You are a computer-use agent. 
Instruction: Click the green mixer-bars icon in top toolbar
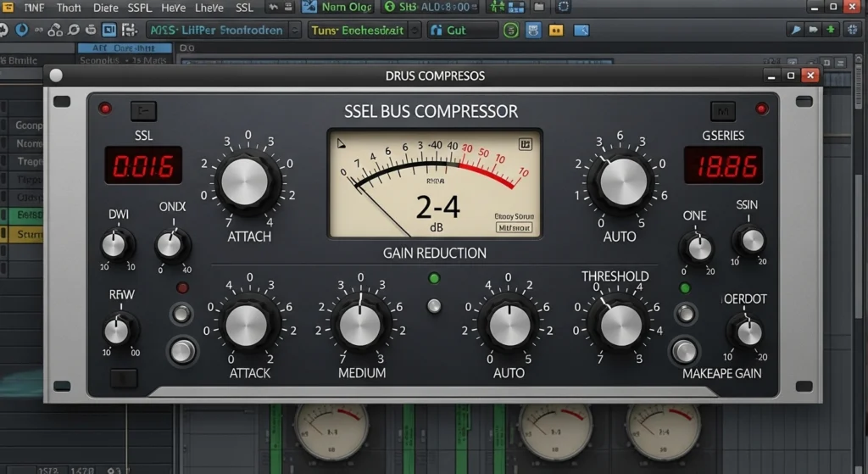point(498,7)
